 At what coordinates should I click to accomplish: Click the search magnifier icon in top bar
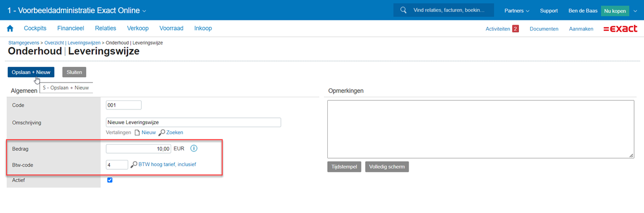(x=403, y=10)
